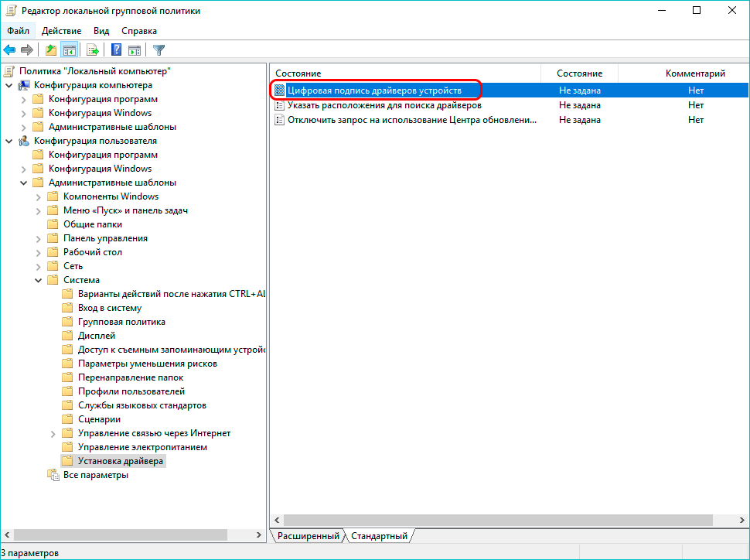This screenshot has width=750, height=560.
Task: Click the "Конфигурация компьютера" computer icon
Action: [x=23, y=85]
